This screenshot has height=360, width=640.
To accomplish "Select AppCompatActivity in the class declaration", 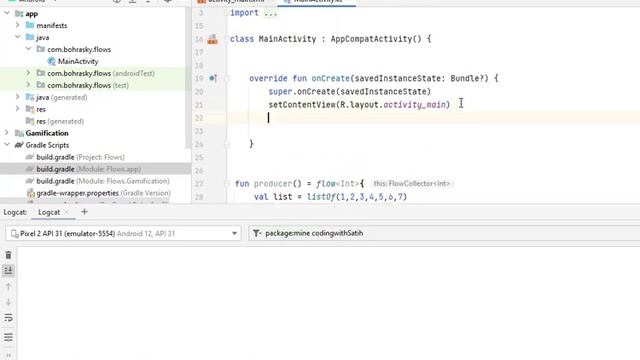I will click(371, 39).
